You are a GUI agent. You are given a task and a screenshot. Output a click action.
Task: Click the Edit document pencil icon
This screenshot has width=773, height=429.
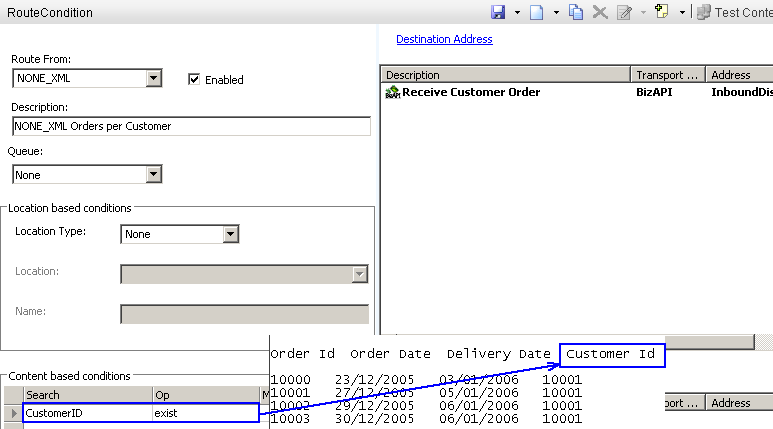(x=624, y=12)
